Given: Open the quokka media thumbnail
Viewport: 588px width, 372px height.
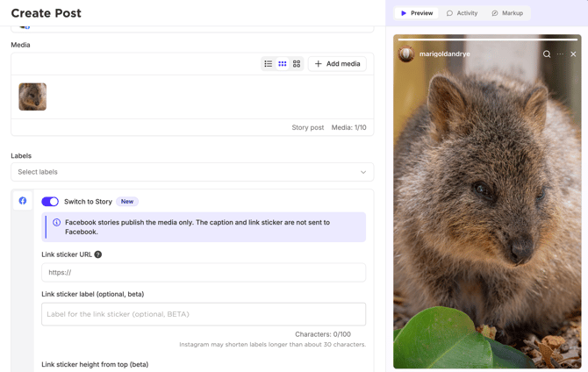Looking at the screenshot, I should click(32, 97).
